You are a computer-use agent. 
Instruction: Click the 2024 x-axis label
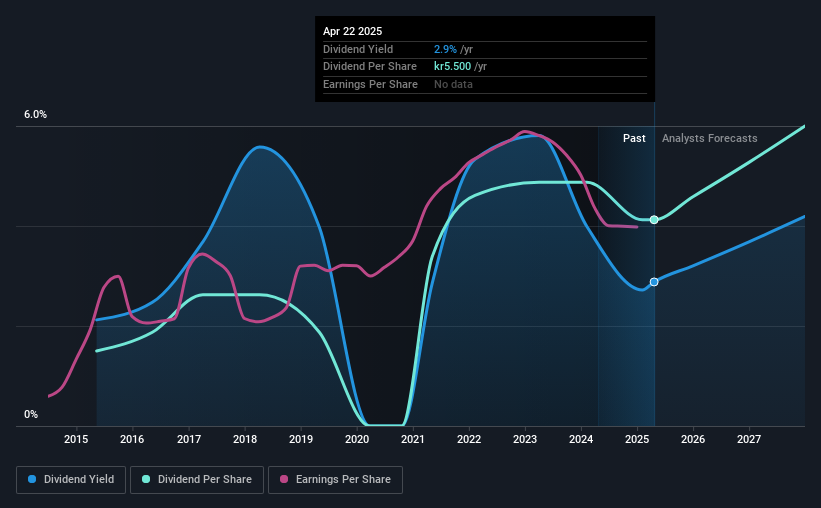(581, 439)
